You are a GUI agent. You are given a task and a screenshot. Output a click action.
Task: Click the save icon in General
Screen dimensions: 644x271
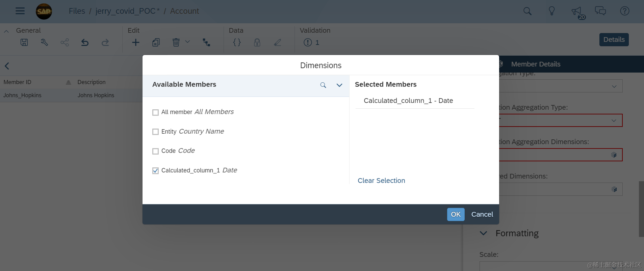point(24,43)
